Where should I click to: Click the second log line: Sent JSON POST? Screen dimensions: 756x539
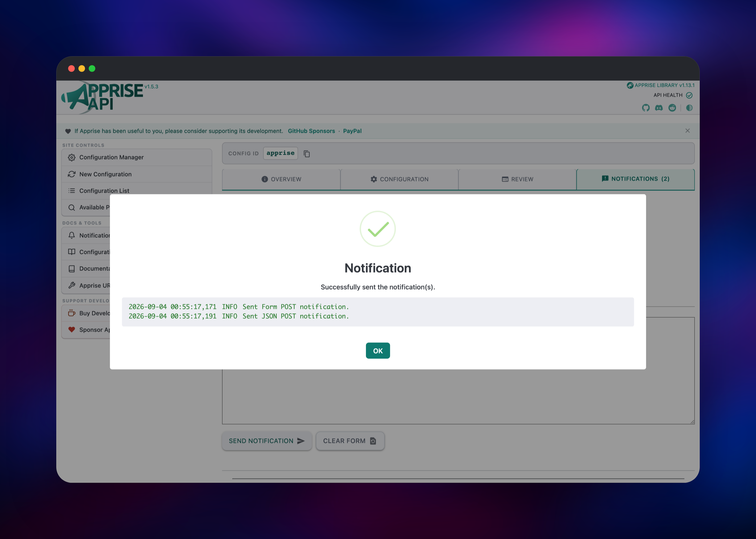coord(239,316)
